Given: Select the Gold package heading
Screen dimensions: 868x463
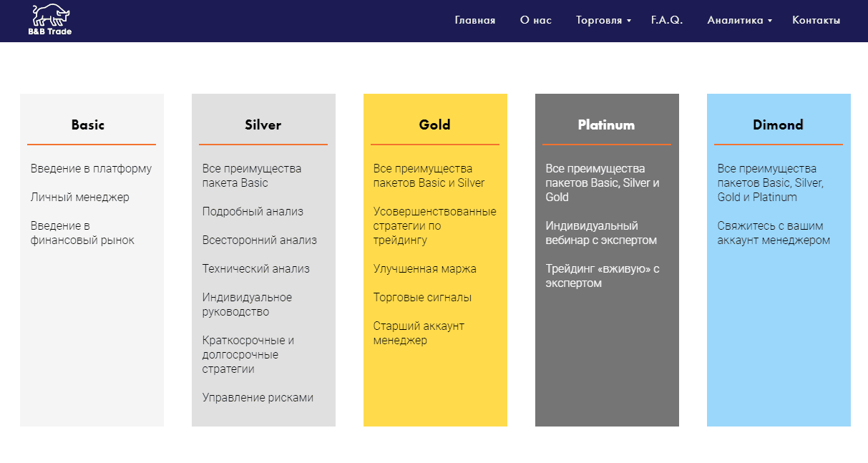Looking at the screenshot, I should coord(434,125).
